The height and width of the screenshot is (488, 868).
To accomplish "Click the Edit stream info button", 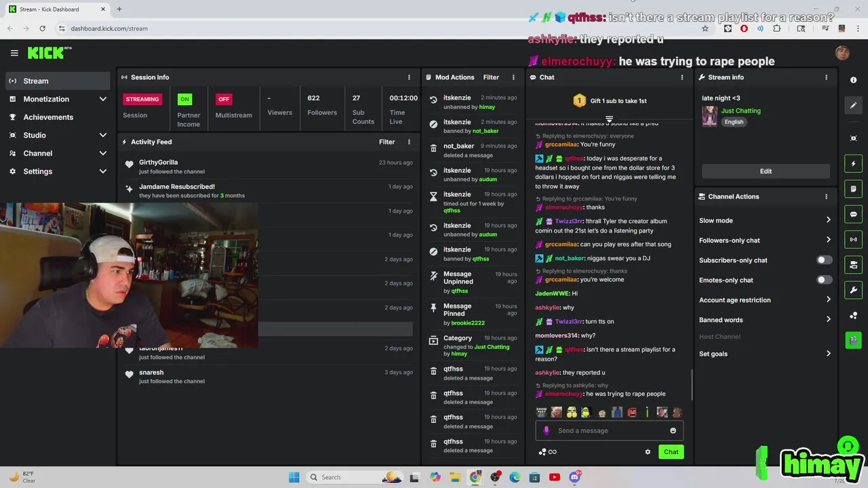I will (x=766, y=171).
